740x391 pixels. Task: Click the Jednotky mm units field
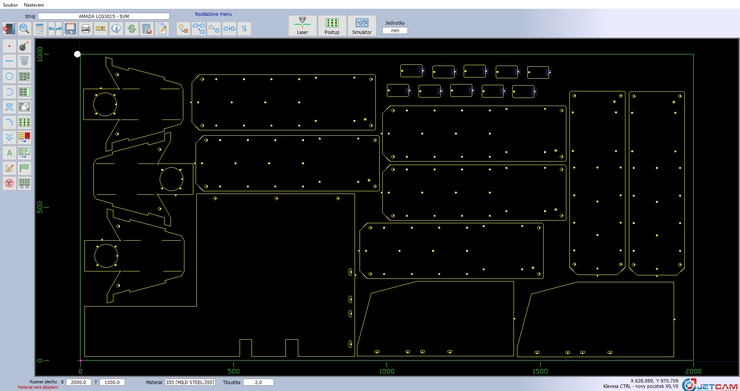395,30
